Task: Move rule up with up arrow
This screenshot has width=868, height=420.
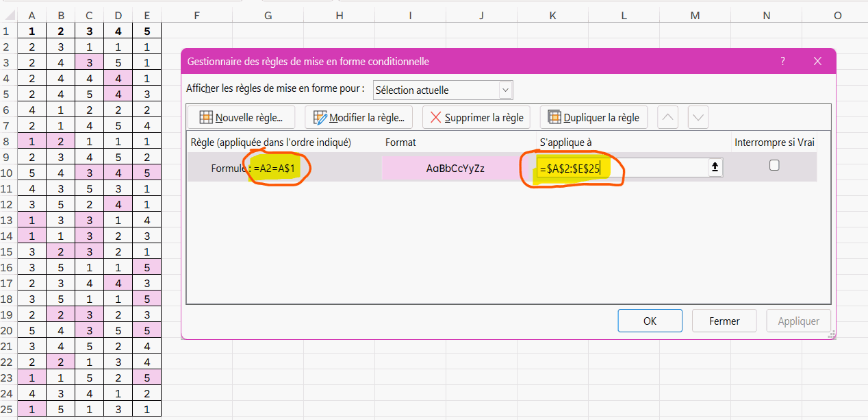Action: (x=668, y=117)
